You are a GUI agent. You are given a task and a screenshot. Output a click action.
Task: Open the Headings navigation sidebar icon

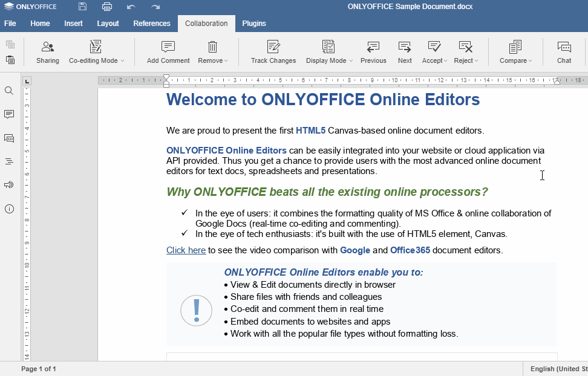click(x=9, y=161)
